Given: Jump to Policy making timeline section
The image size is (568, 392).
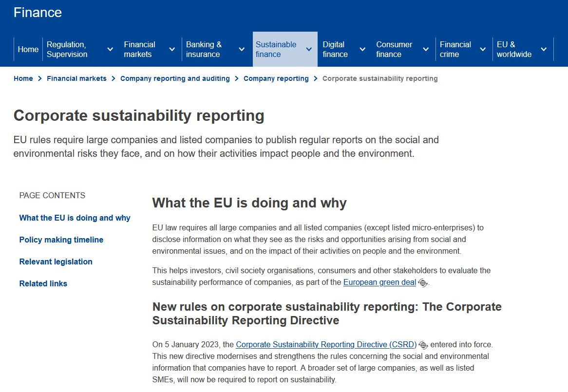Looking at the screenshot, I should (61, 240).
